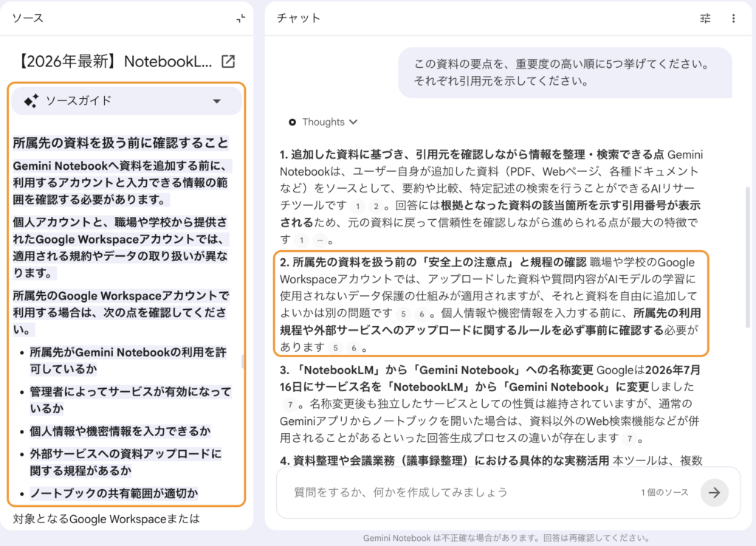Viewport: 756px width, 546px height.
Task: Click the source panel vertical scrollbar
Action: [x=243, y=362]
